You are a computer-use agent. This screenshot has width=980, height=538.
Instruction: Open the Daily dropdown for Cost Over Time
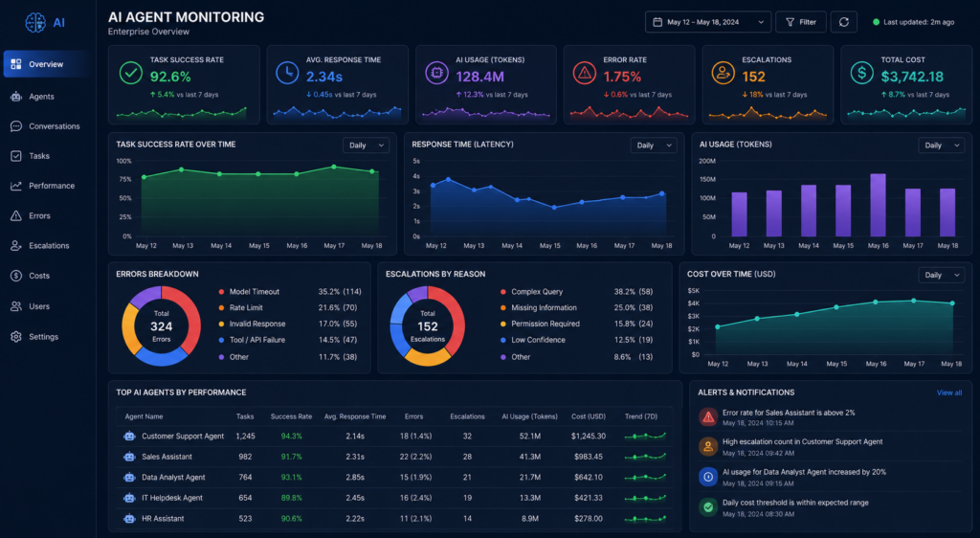pyautogui.click(x=942, y=275)
